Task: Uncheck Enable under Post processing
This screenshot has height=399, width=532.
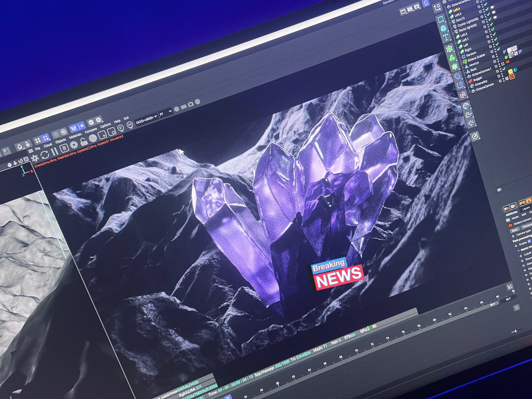Action: [x=529, y=241]
